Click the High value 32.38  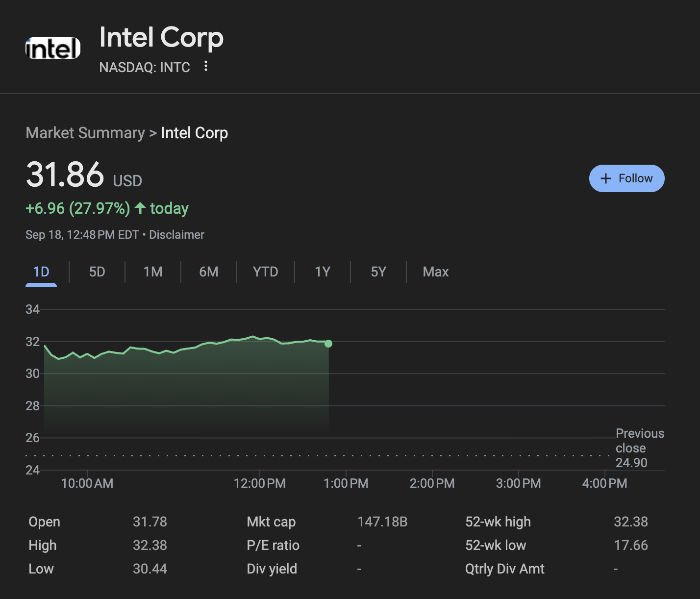click(x=150, y=545)
